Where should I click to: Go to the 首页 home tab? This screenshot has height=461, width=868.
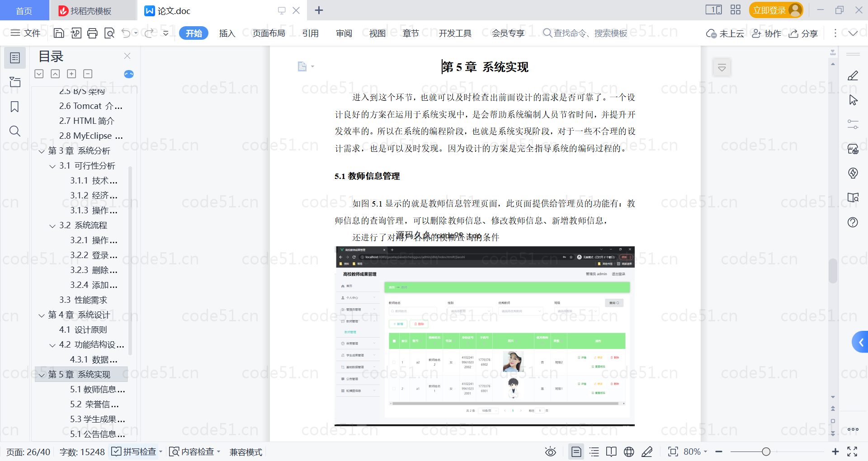[x=24, y=10]
